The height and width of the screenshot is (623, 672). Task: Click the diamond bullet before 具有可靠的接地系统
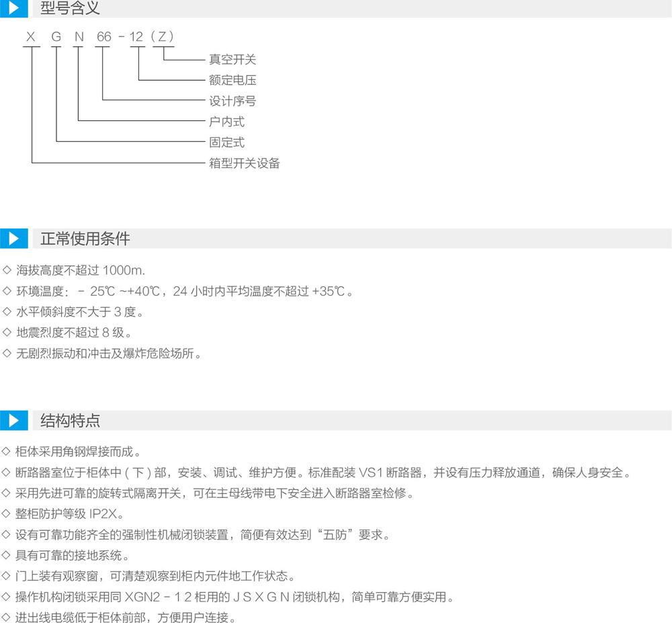(x=7, y=555)
